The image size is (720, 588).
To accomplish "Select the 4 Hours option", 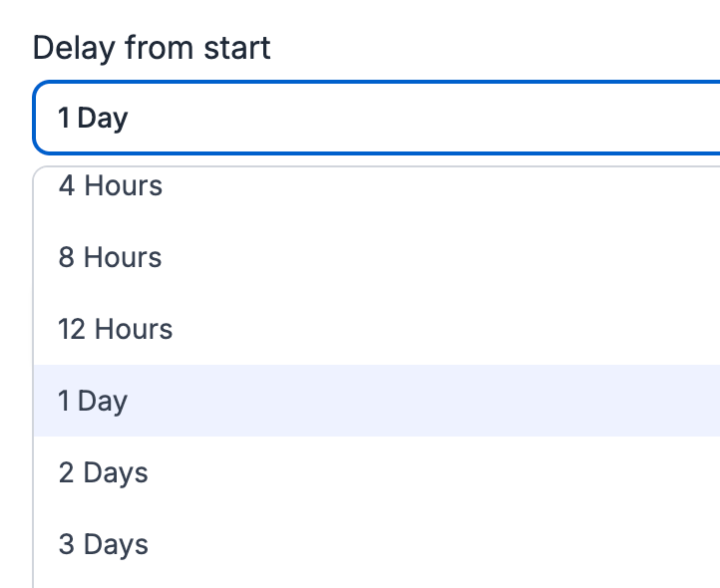I will click(377, 186).
